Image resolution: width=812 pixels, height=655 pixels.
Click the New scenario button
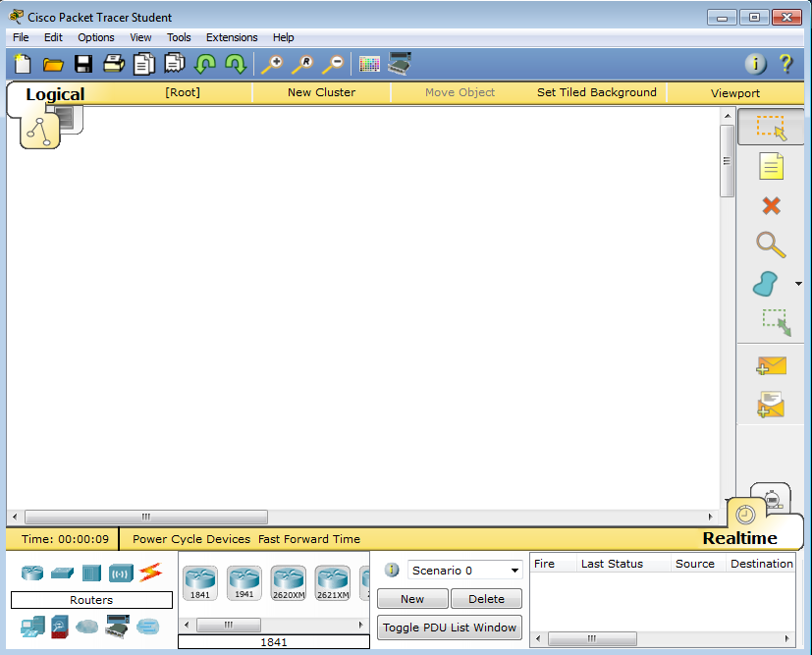tap(412, 599)
